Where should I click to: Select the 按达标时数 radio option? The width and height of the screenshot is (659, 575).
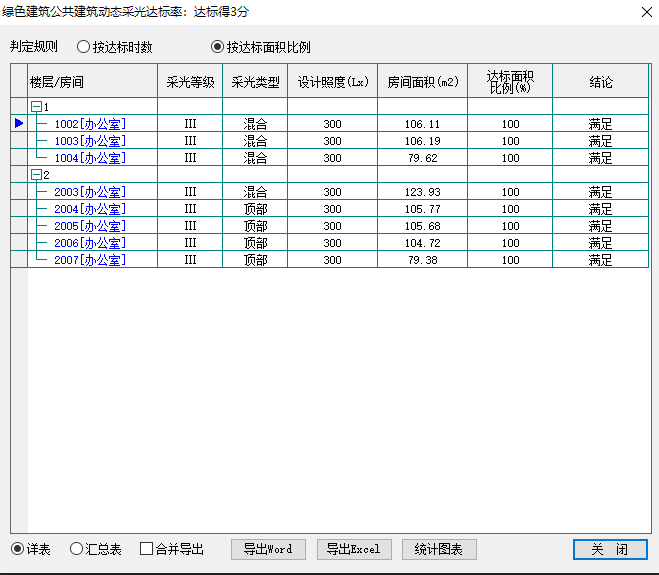pos(84,47)
